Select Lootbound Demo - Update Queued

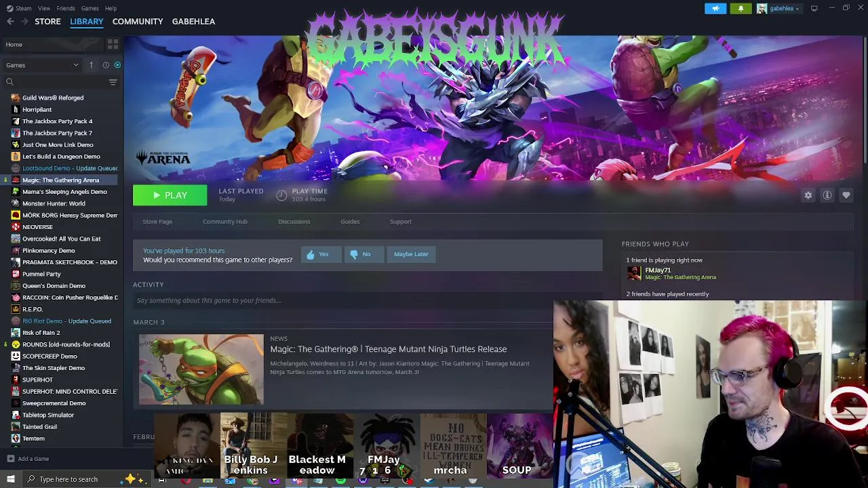(70, 168)
